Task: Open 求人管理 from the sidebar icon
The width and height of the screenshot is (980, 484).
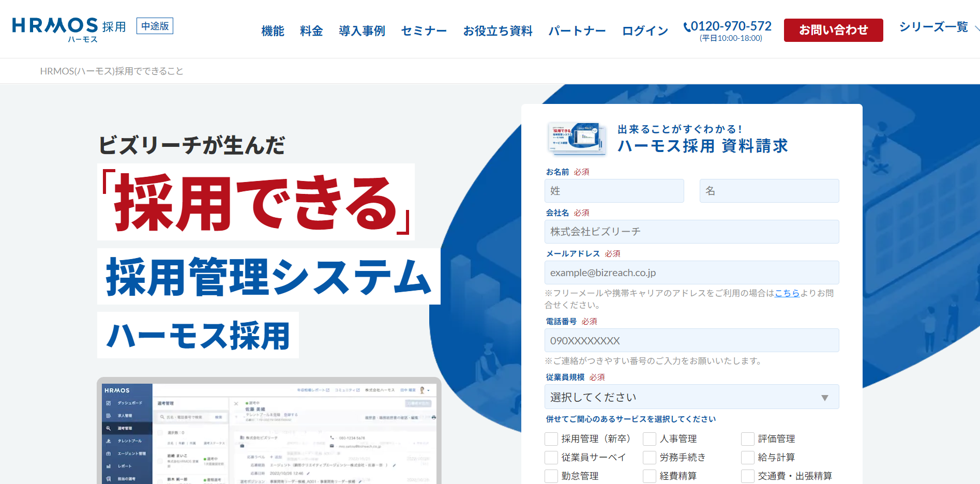Action: 108,415
